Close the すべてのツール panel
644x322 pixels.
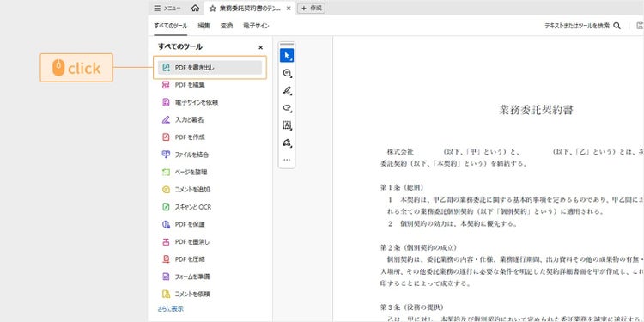tap(260, 47)
